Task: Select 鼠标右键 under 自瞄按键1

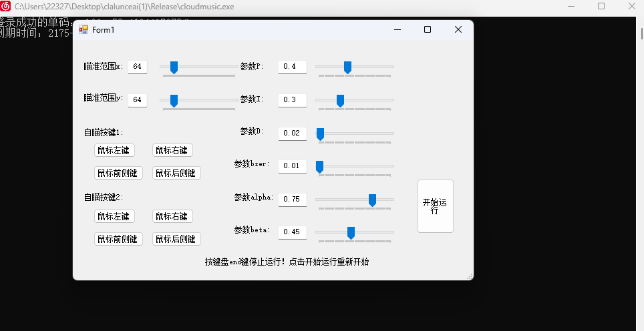Action: (x=172, y=151)
